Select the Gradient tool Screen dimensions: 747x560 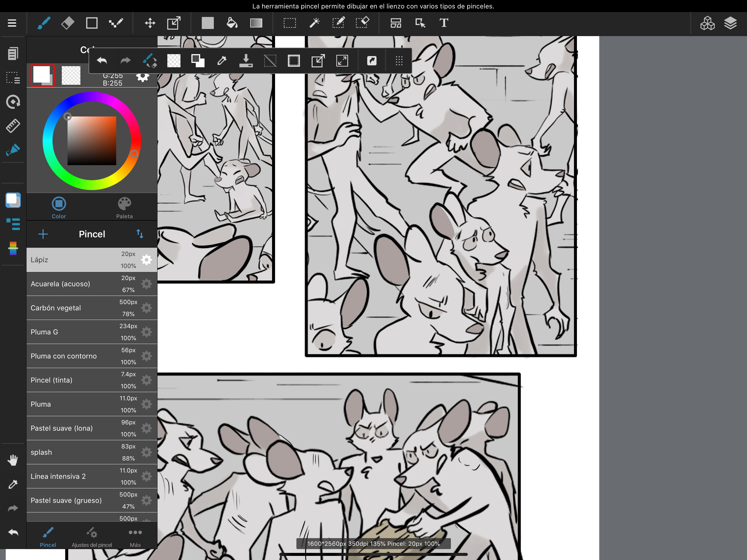[x=256, y=23]
